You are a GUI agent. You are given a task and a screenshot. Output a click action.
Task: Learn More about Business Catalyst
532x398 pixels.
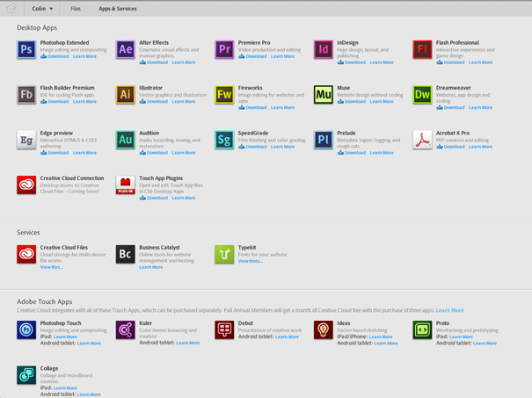tap(151, 267)
